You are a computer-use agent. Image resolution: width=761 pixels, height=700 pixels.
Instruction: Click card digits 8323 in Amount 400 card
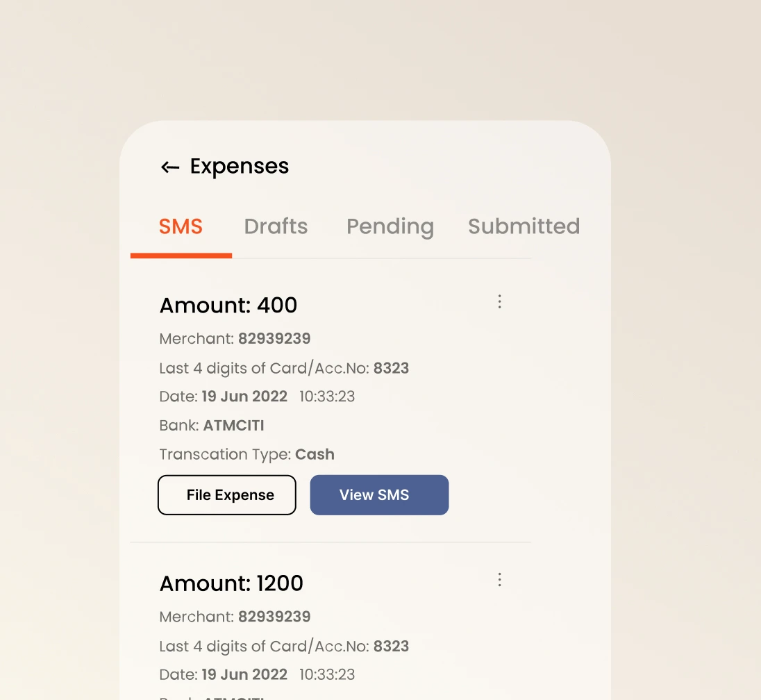pyautogui.click(x=391, y=368)
